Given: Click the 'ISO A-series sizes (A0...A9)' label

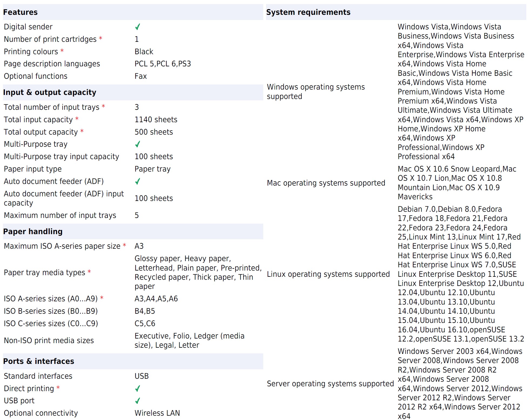Looking at the screenshot, I should (x=51, y=299).
